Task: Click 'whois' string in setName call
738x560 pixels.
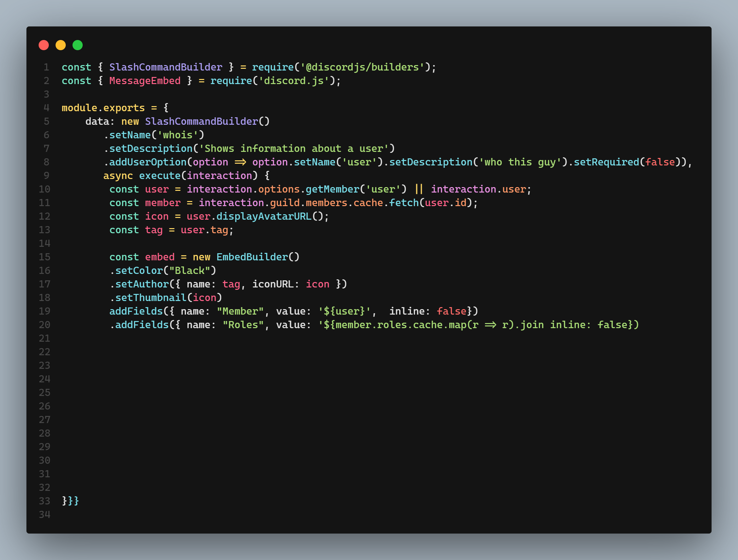Action: click(178, 135)
